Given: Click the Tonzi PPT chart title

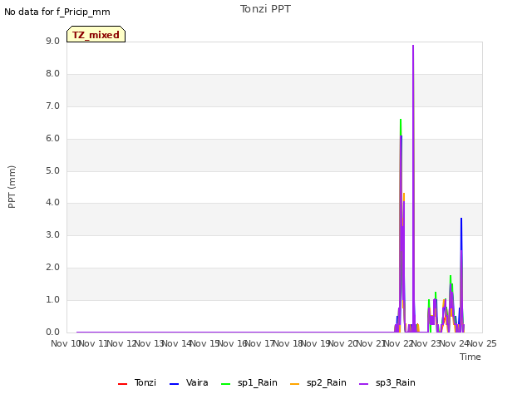Looking at the screenshot, I should [265, 9].
